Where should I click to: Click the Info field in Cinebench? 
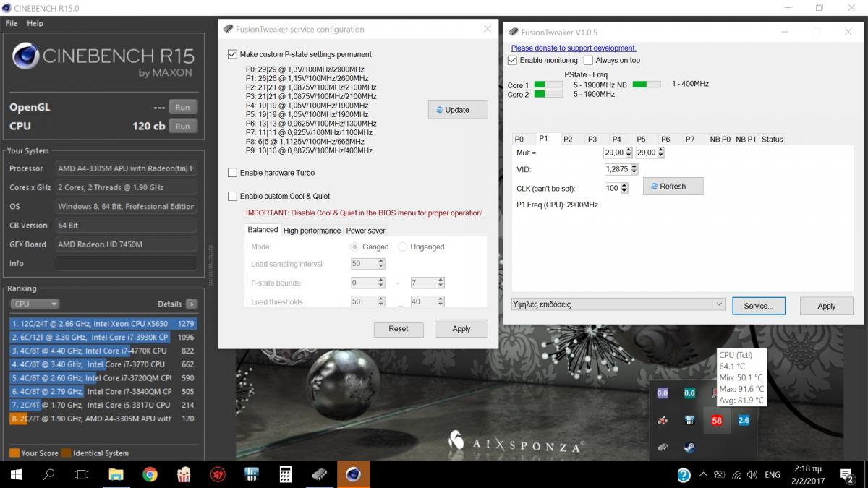coord(126,263)
